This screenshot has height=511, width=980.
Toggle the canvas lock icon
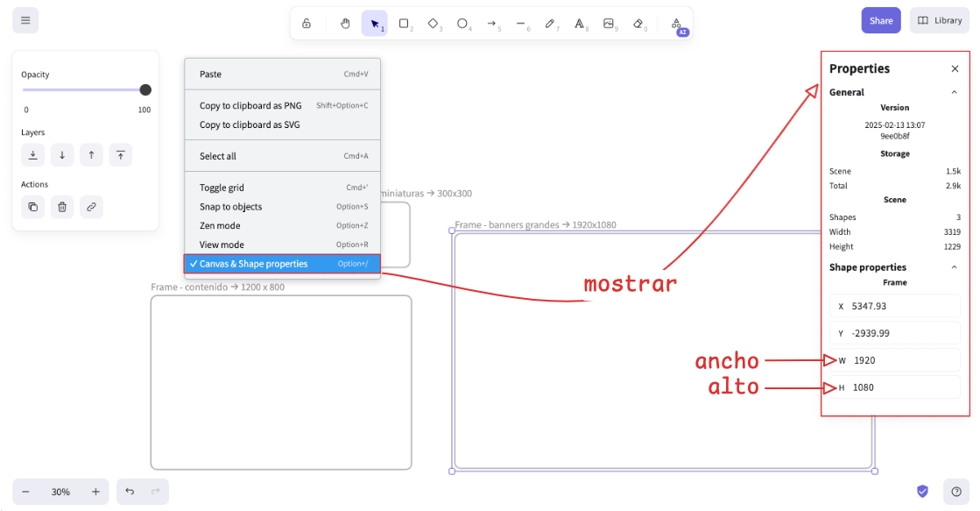click(307, 24)
